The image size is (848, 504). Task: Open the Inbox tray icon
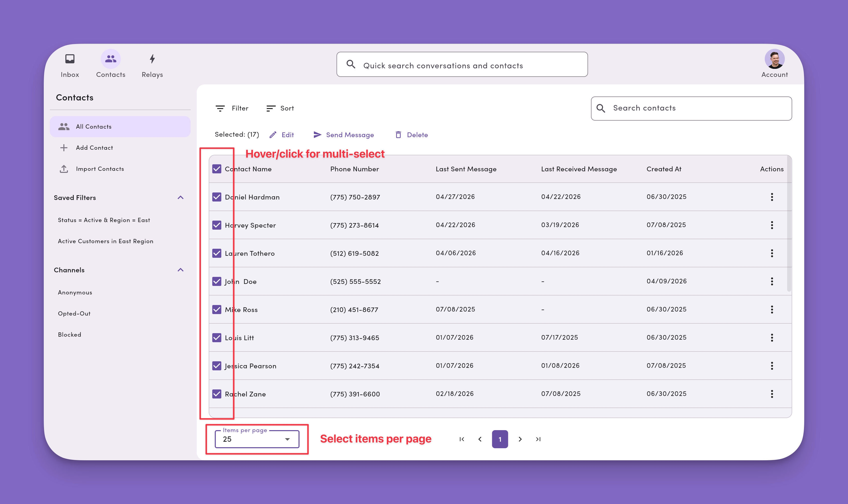[x=70, y=59]
